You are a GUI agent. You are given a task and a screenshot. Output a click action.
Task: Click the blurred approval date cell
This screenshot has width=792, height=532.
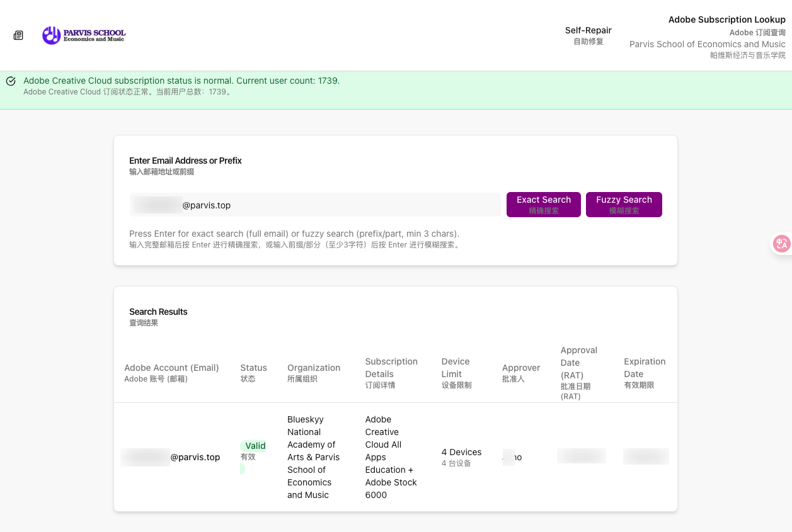coord(582,456)
